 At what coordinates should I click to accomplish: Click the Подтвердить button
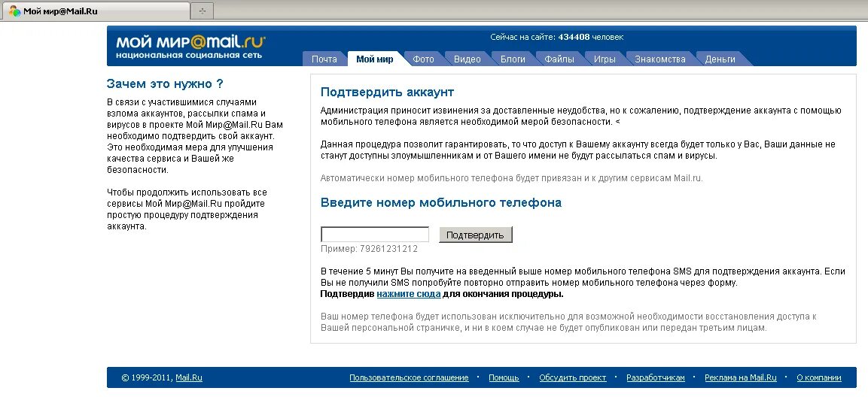tap(476, 235)
